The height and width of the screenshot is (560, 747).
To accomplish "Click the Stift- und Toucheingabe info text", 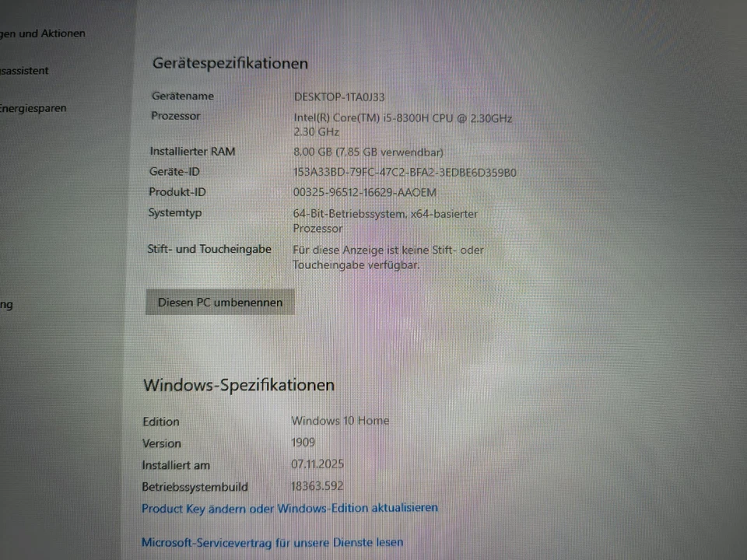I will [388, 250].
